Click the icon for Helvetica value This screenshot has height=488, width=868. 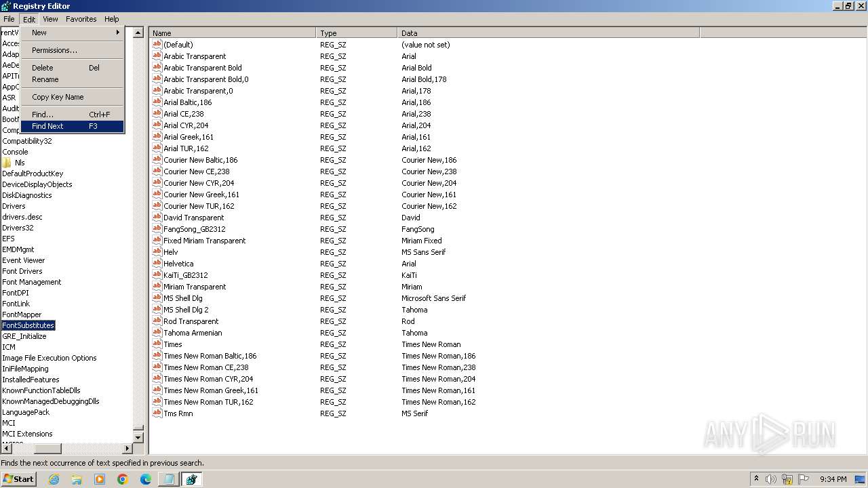157,264
